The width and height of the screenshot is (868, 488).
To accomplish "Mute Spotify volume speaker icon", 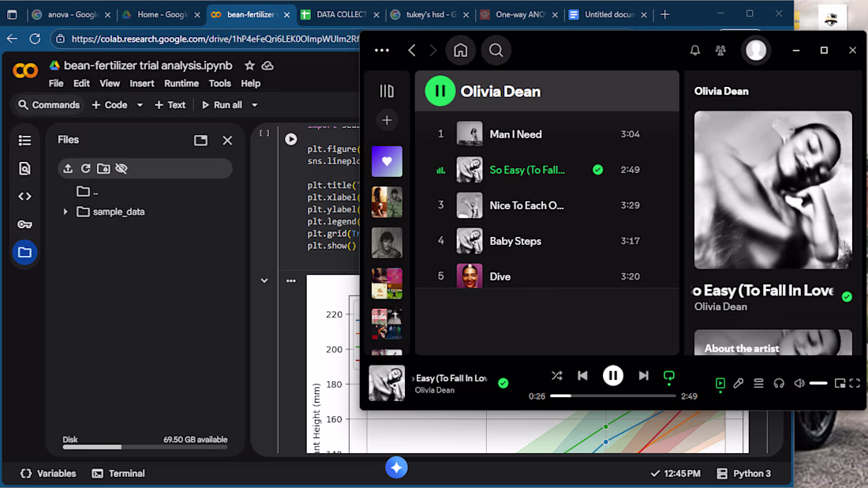I will tap(799, 383).
